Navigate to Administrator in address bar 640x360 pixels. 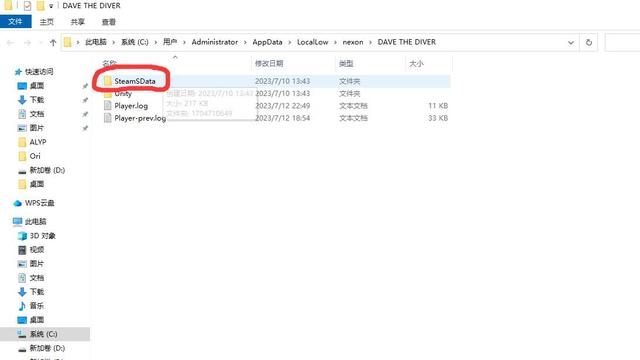point(215,42)
